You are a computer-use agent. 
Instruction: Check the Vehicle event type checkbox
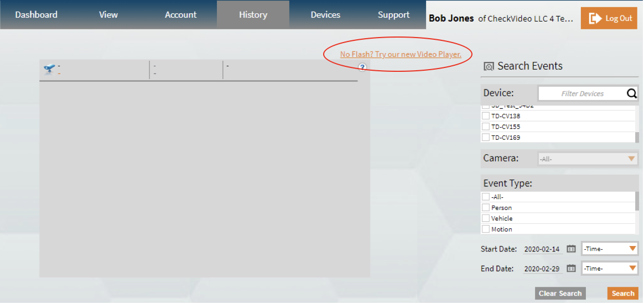(x=485, y=218)
